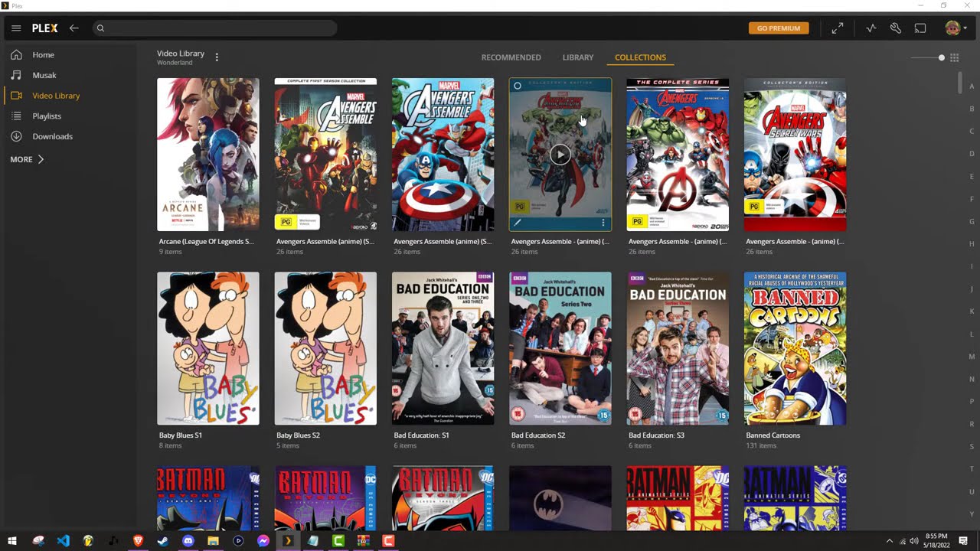The height and width of the screenshot is (551, 980).
Task: Open the Bad Education Series Two poster
Action: coord(560,348)
